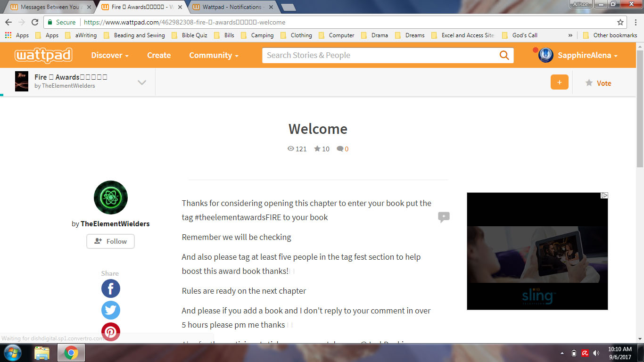This screenshot has width=644, height=362.
Task: Expand the Discover menu
Action: click(x=110, y=55)
